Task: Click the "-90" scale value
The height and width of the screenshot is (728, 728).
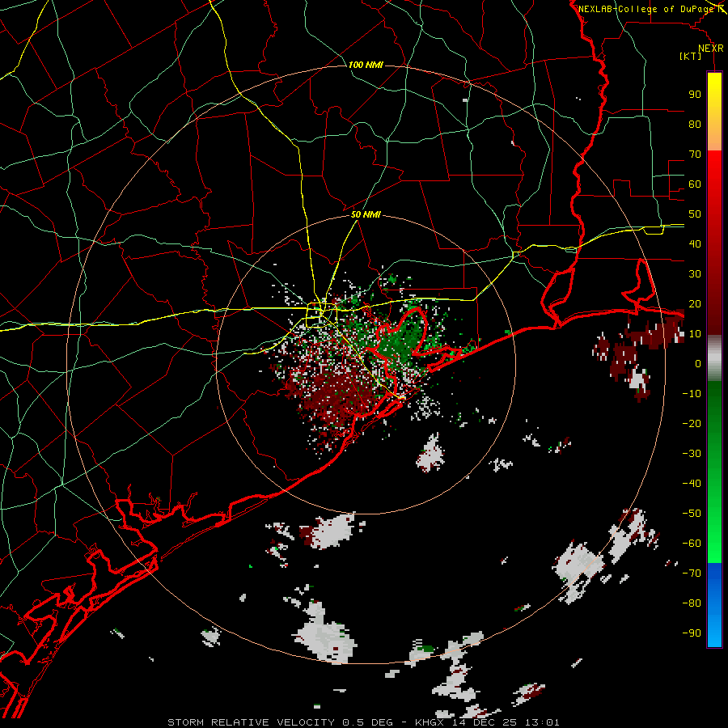Action: coord(692,633)
